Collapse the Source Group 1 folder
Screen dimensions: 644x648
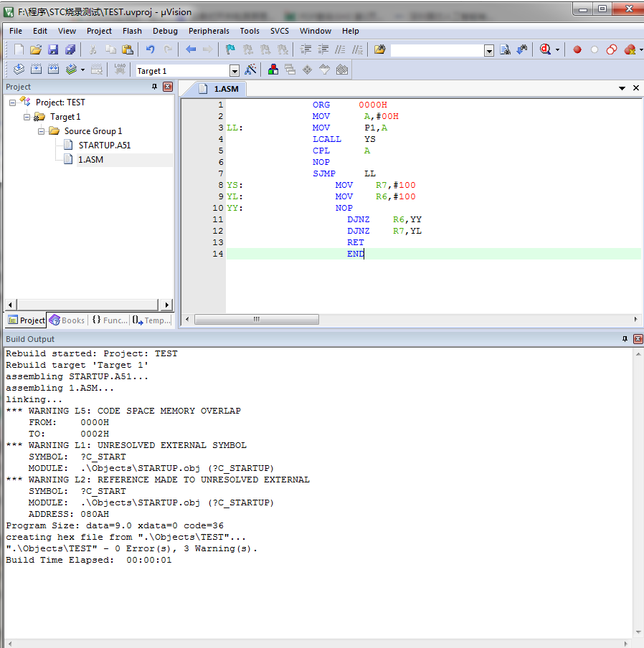pyautogui.click(x=42, y=131)
